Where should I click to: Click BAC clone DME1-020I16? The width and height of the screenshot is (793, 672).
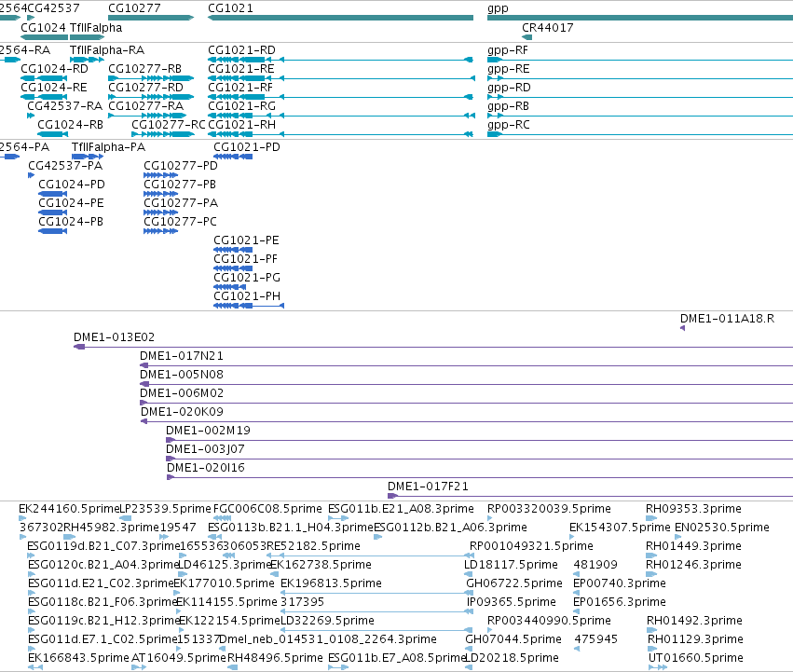(205, 468)
